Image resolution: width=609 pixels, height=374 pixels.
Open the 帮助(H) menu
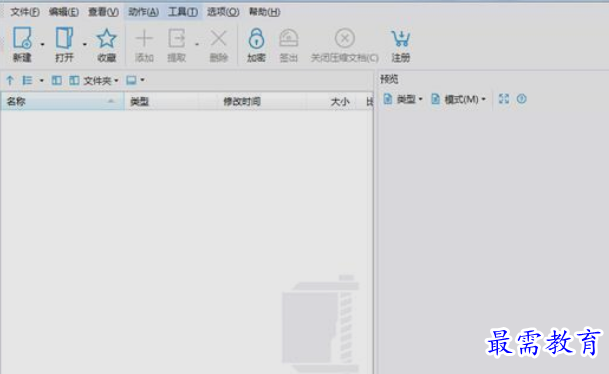[x=264, y=12]
